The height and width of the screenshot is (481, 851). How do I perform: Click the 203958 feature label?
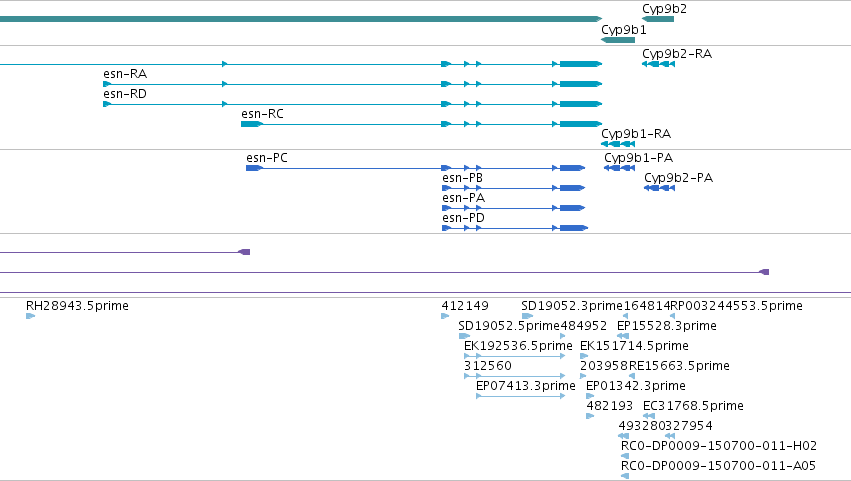point(604,366)
